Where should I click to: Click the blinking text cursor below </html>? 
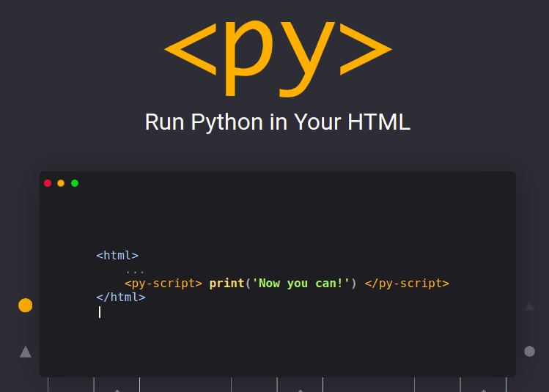(100, 312)
